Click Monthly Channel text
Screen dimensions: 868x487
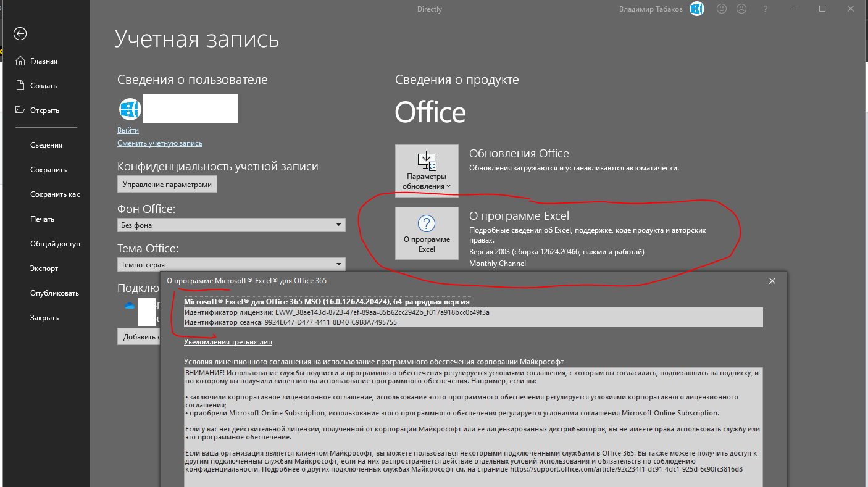[x=498, y=264]
